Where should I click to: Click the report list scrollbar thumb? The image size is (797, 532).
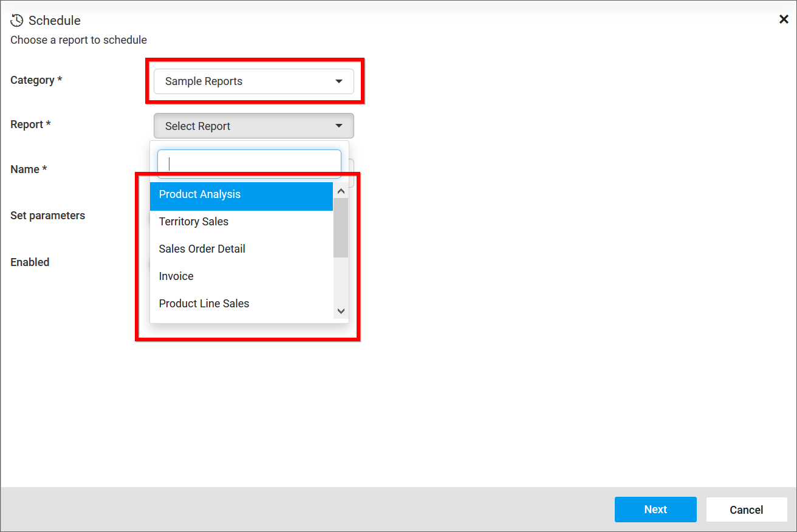click(341, 228)
